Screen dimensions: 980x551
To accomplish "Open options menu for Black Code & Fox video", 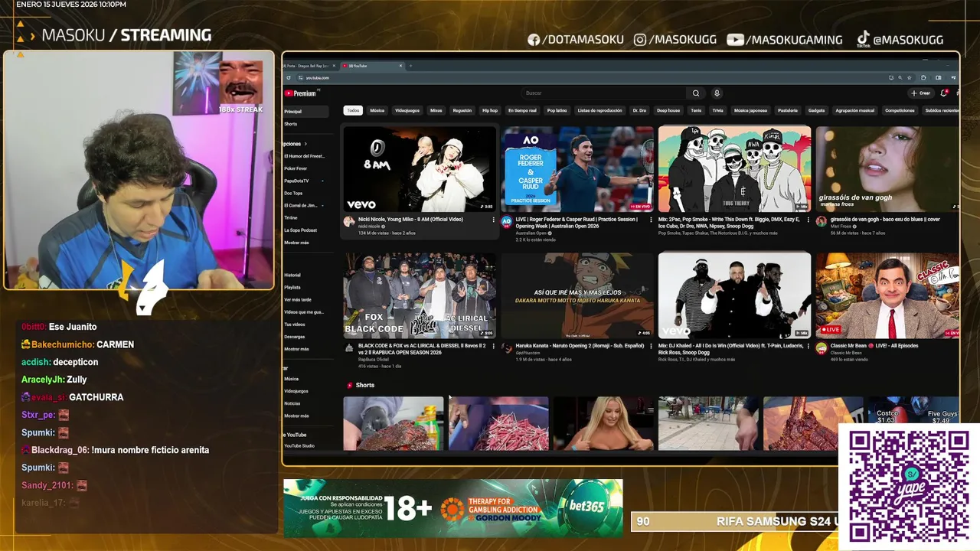I will 493,346.
